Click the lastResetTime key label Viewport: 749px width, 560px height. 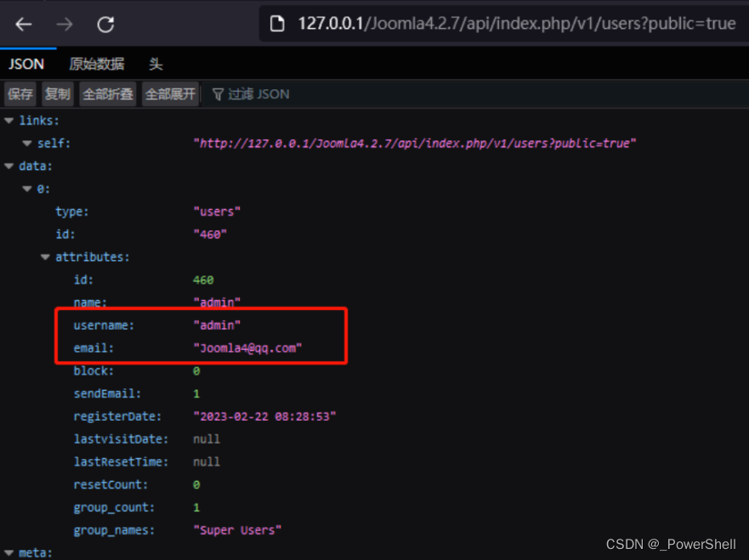click(121, 461)
